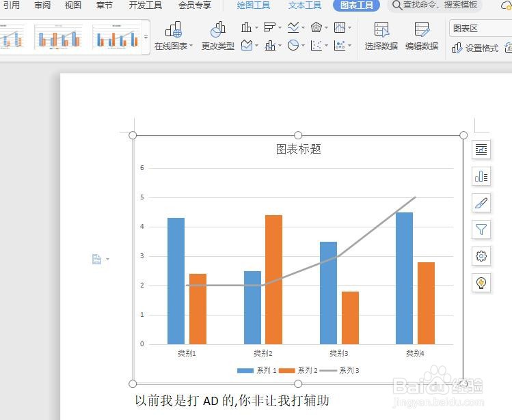Open 编辑数据 edit data

tap(422, 36)
